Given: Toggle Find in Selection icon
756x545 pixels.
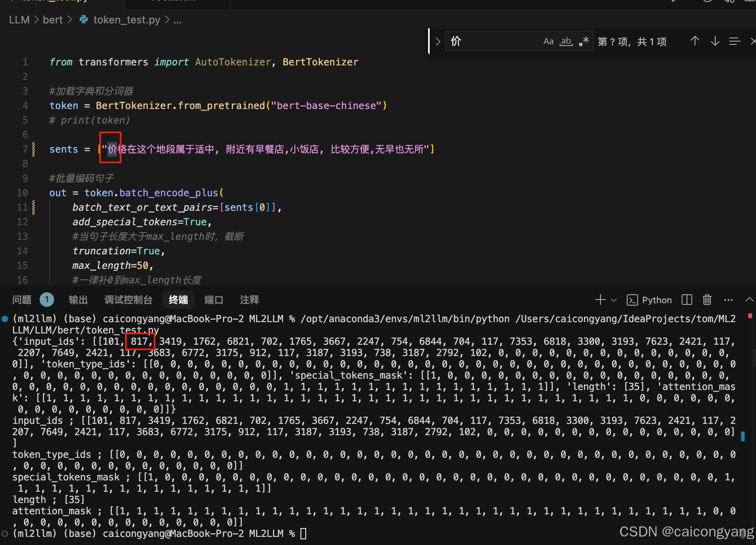Looking at the screenshot, I should [735, 41].
